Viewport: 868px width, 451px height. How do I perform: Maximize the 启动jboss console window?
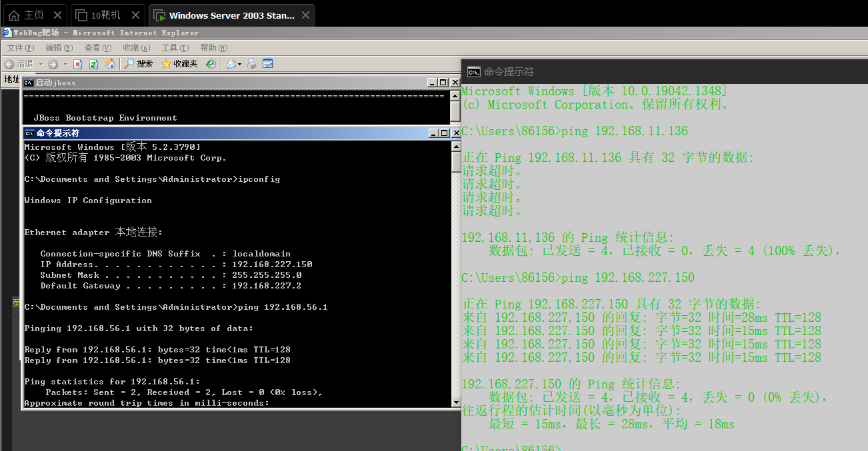[443, 83]
